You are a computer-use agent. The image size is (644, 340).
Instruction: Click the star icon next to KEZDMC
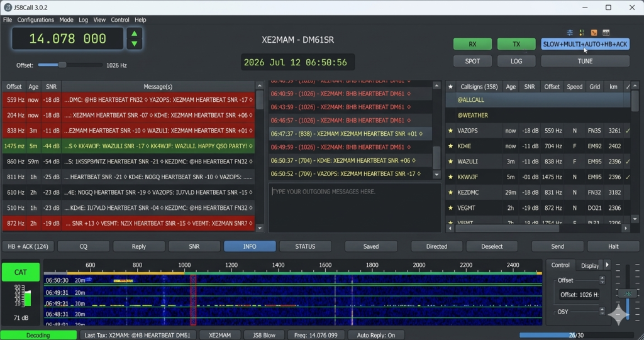pos(450,192)
